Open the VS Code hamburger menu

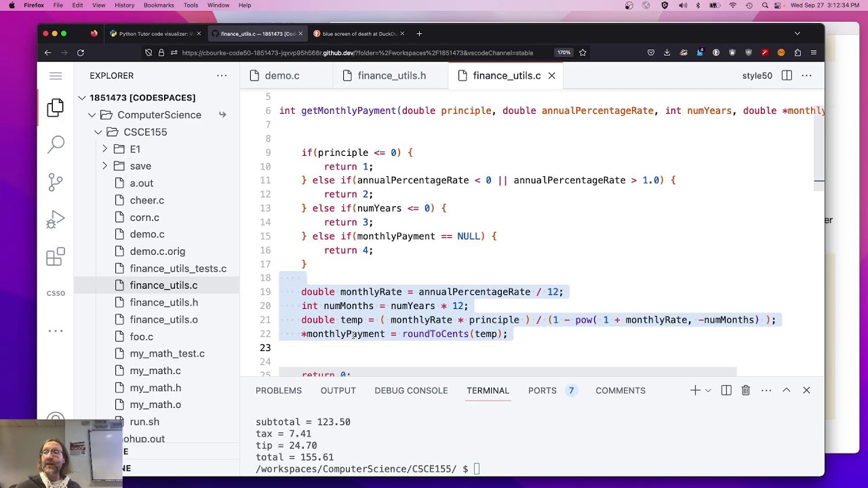56,76
